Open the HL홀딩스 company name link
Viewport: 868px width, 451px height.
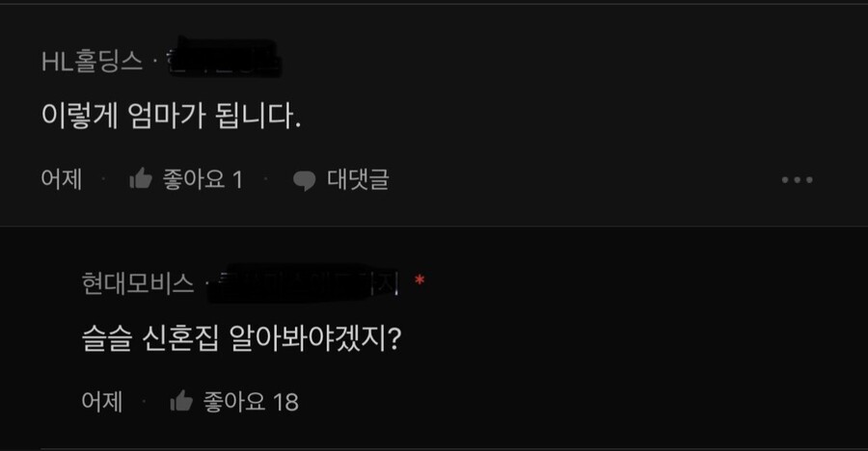[x=92, y=61]
